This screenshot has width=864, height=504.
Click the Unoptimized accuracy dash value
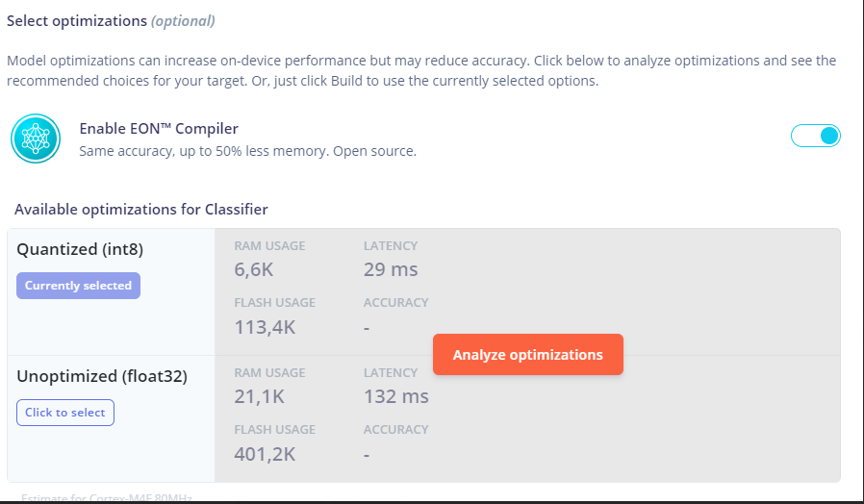[367, 455]
